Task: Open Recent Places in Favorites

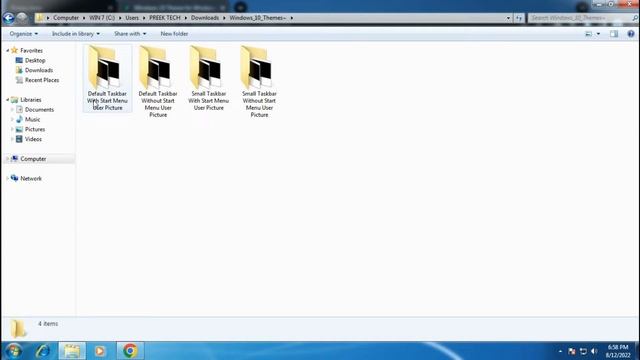Action: 42,80
